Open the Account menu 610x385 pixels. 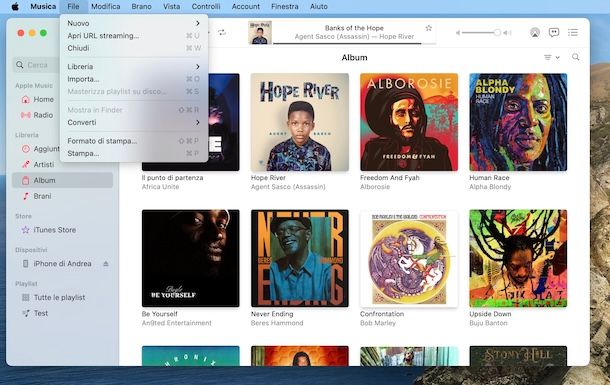pyautogui.click(x=245, y=7)
